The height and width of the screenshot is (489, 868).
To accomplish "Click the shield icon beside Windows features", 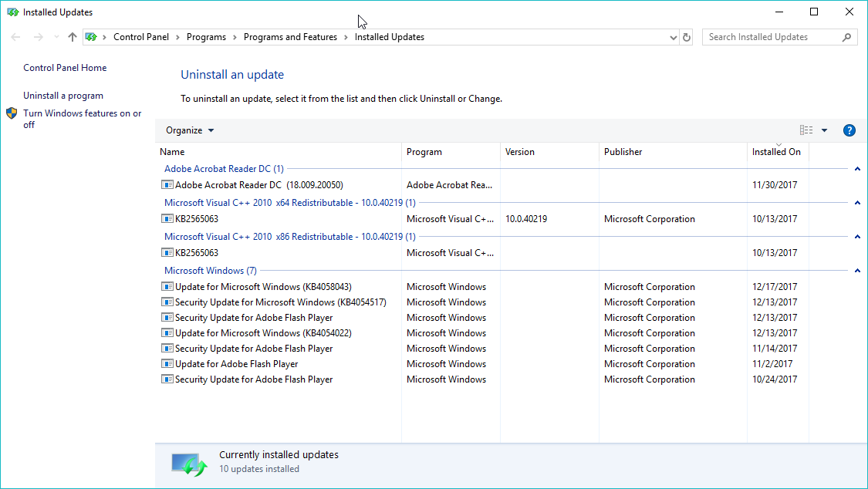I will point(12,113).
